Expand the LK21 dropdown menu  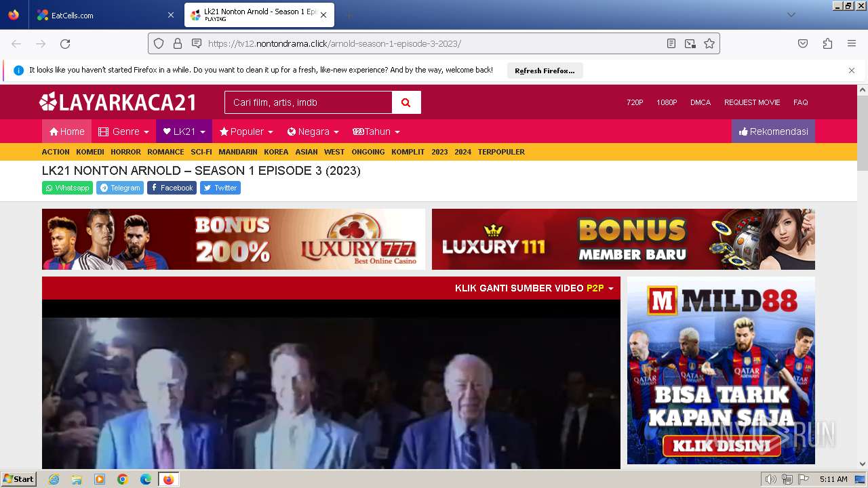(184, 131)
